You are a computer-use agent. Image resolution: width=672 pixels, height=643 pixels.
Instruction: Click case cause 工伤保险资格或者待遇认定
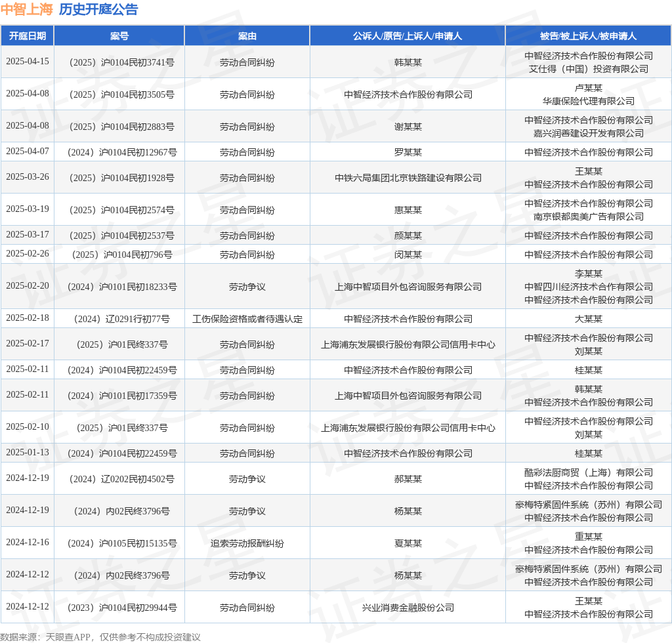pyautogui.click(x=247, y=319)
